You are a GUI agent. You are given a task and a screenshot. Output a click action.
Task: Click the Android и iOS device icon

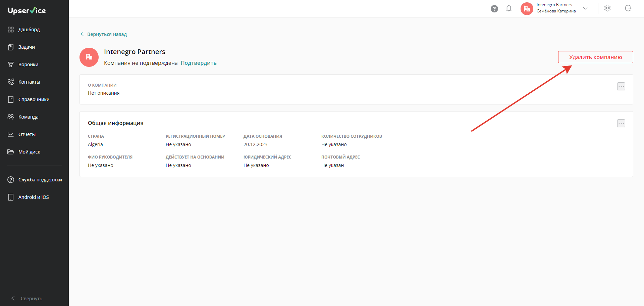11,197
